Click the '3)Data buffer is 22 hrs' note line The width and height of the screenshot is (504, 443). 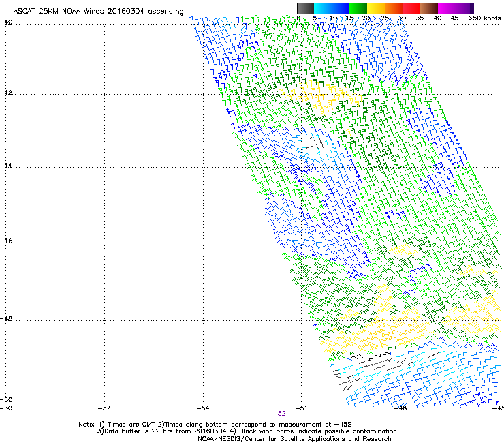[x=247, y=431]
